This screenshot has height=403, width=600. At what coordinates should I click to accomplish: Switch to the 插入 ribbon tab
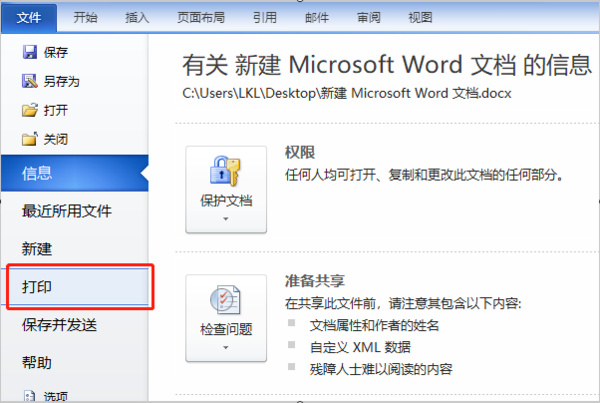click(x=137, y=18)
